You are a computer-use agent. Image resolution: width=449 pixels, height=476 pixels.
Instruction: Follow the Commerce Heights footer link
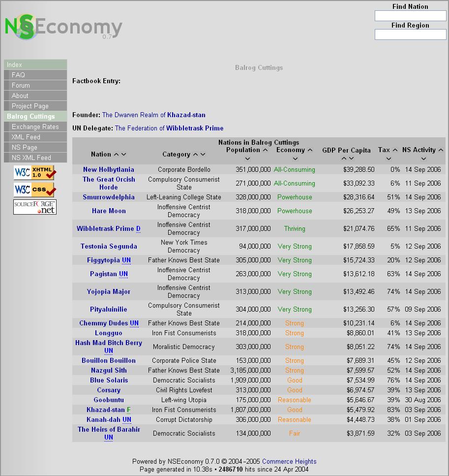[x=289, y=461]
